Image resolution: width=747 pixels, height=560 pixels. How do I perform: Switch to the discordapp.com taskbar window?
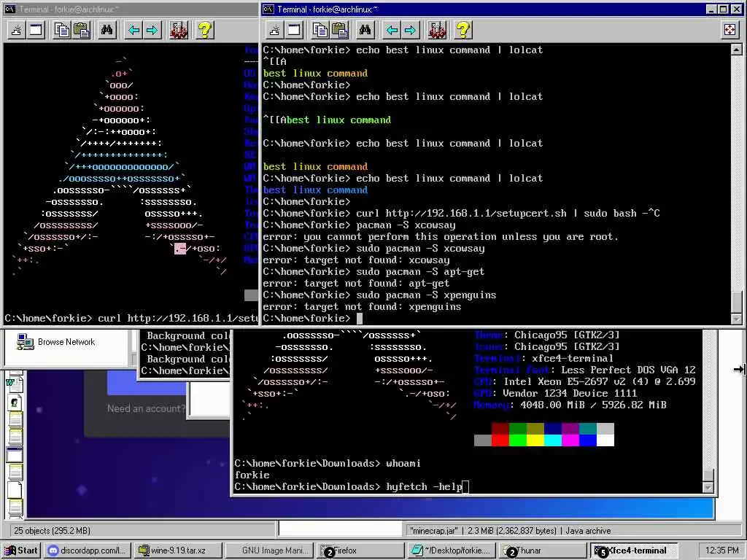coord(88,551)
